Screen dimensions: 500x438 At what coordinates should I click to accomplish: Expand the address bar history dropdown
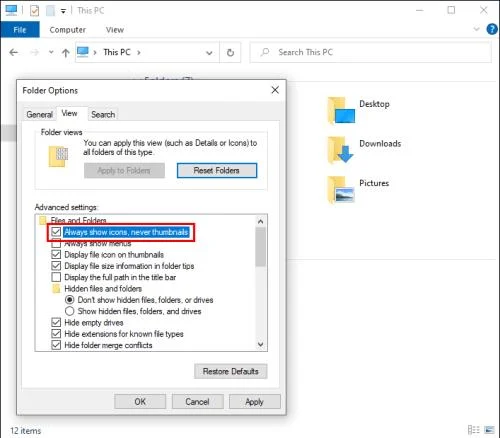209,53
